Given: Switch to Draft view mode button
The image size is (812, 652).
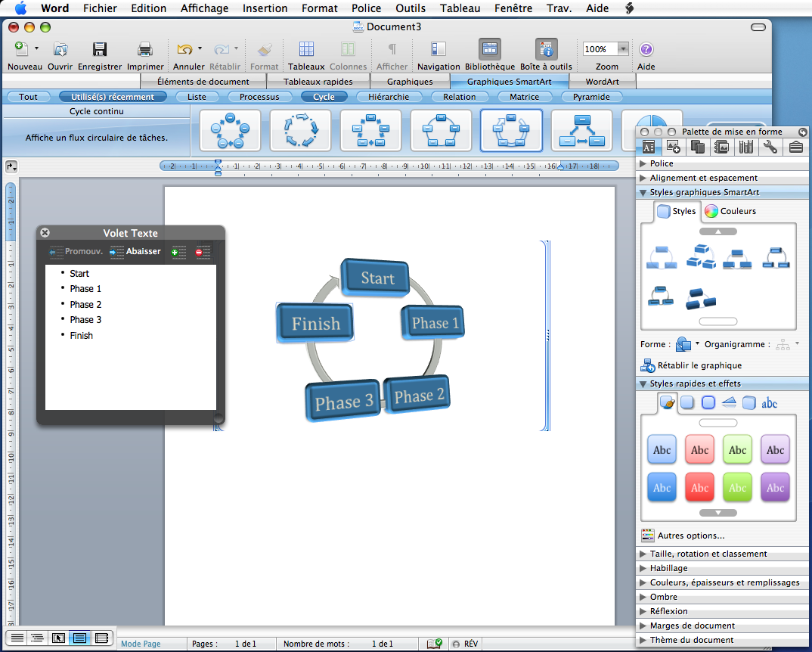Looking at the screenshot, I should (17, 638).
